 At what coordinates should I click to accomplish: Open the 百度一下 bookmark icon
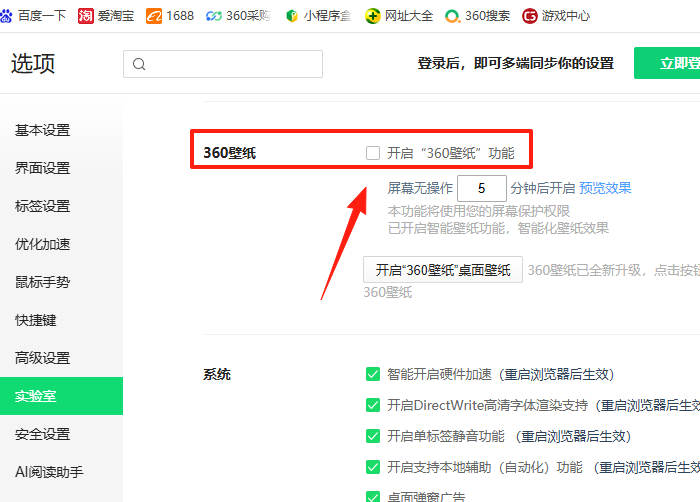(x=6, y=17)
